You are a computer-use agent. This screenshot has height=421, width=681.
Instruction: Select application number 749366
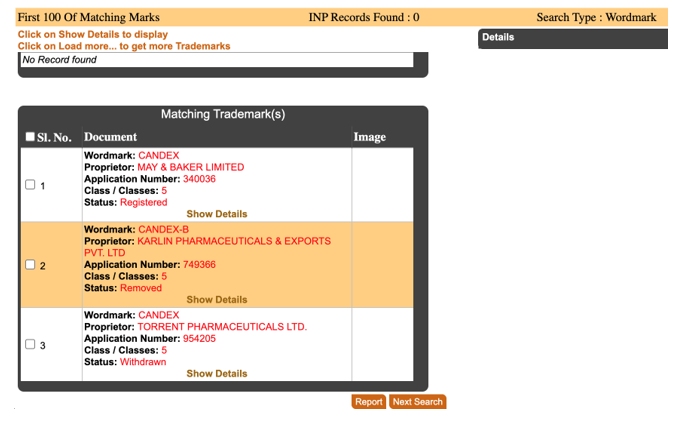pyautogui.click(x=199, y=265)
